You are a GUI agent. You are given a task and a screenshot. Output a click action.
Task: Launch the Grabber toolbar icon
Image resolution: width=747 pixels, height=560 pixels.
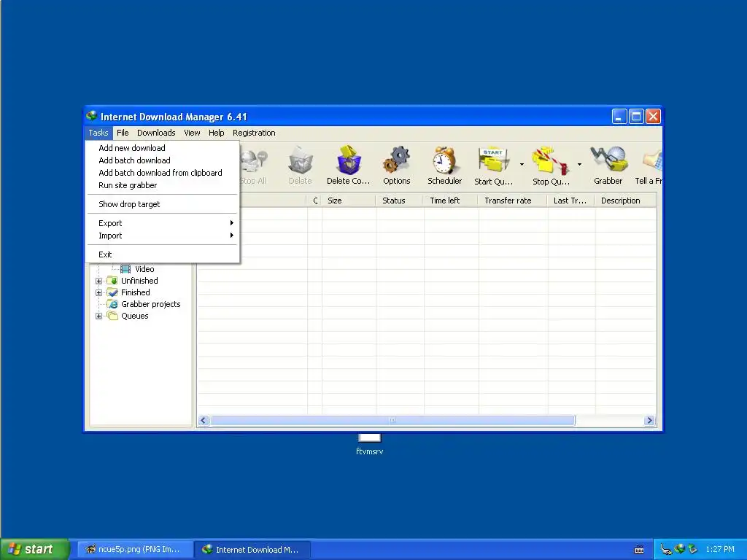[x=608, y=160]
